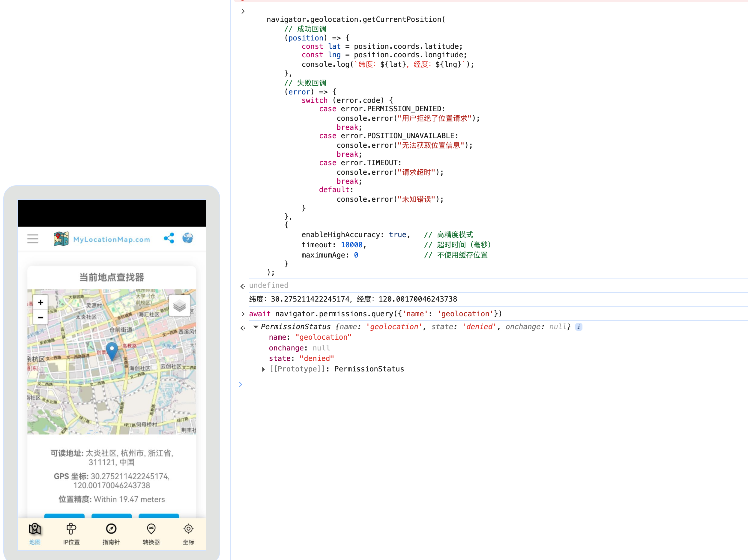Click the first blue button below accuracy

64,516
